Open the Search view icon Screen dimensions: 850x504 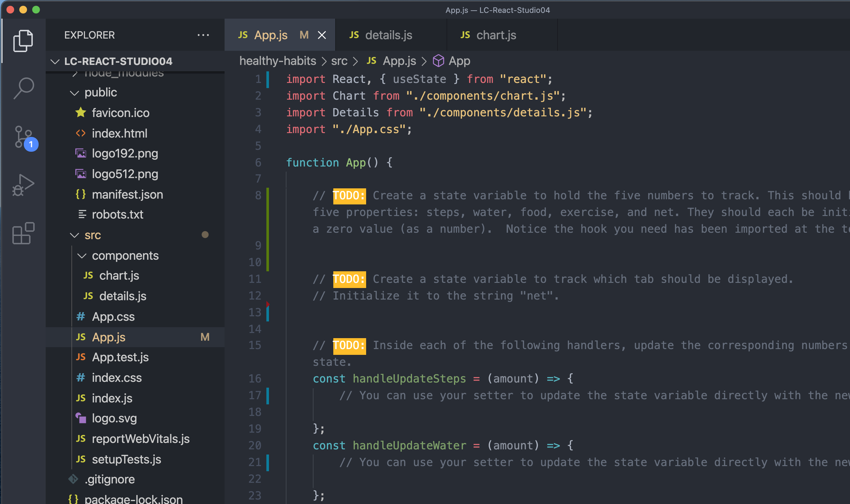23,88
